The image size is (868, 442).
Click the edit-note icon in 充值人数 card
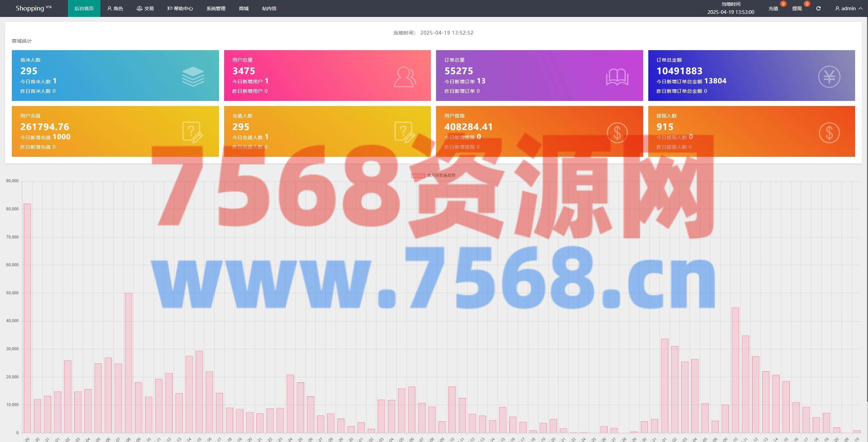click(405, 132)
